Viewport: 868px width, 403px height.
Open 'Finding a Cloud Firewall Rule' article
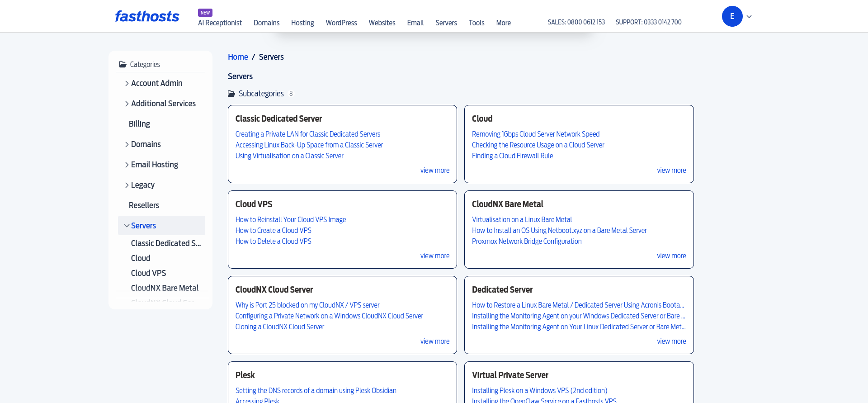[x=512, y=156]
